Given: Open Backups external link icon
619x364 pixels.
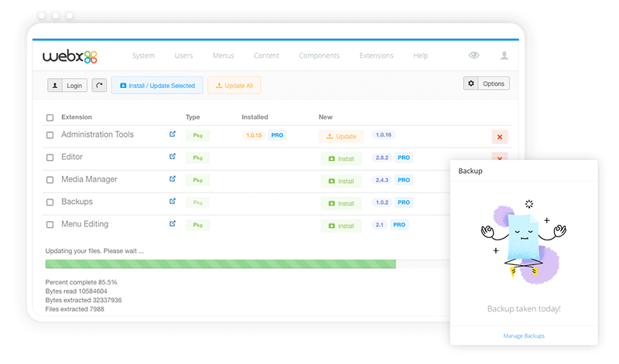Looking at the screenshot, I should point(173,202).
